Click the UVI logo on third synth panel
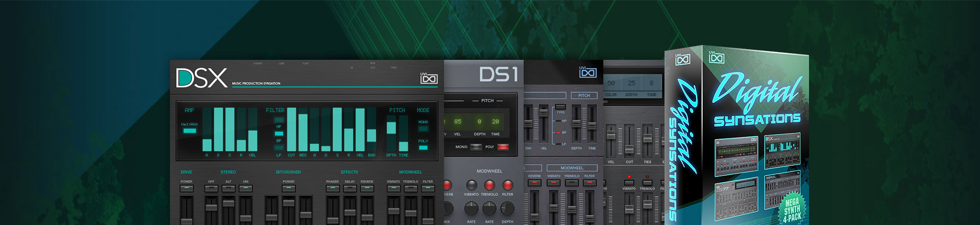Viewport: 980px width, 225px height. [587, 72]
